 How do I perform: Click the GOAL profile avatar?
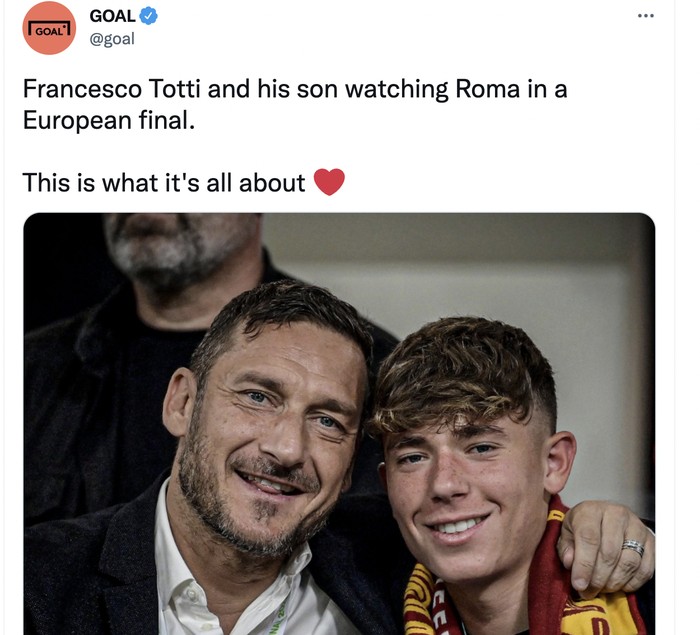click(49, 28)
